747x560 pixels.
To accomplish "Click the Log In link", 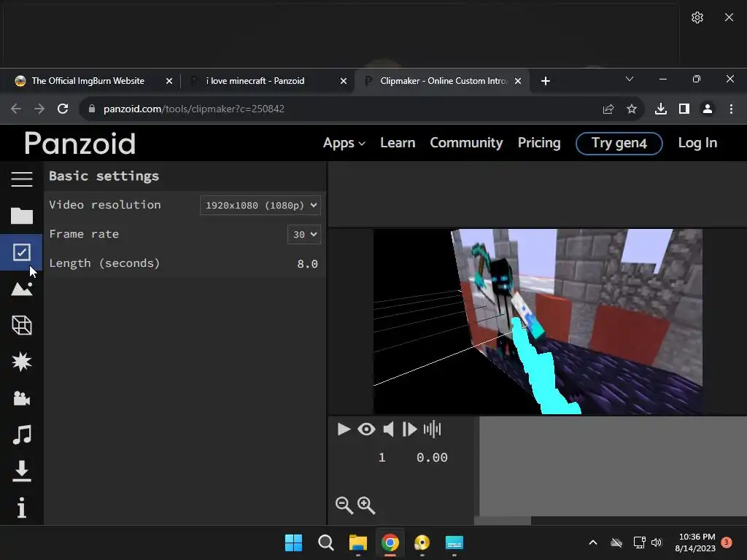I will click(697, 143).
